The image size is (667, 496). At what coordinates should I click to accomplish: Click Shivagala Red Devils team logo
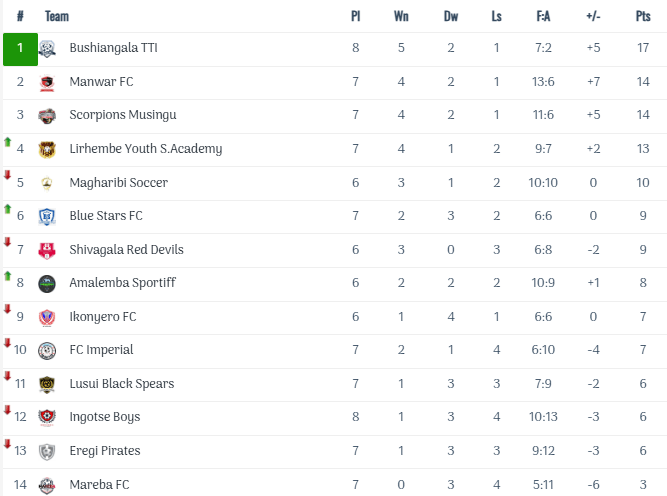(47, 250)
